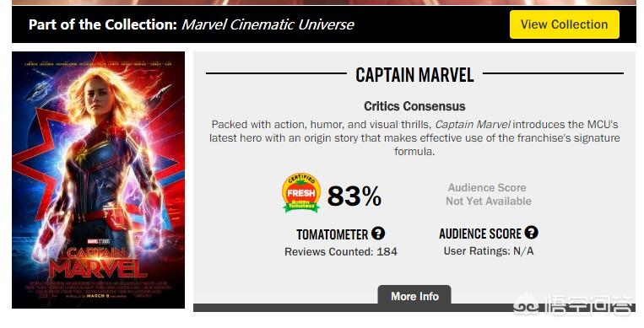Click the Critics Consensus heading

click(x=414, y=106)
